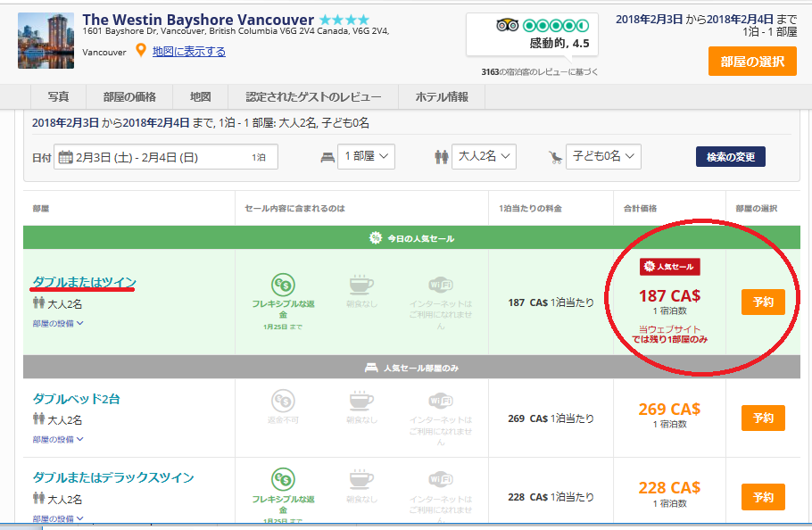This screenshot has width=812, height=530.
Task: Click the red 人気セール badge
Action: point(670,267)
